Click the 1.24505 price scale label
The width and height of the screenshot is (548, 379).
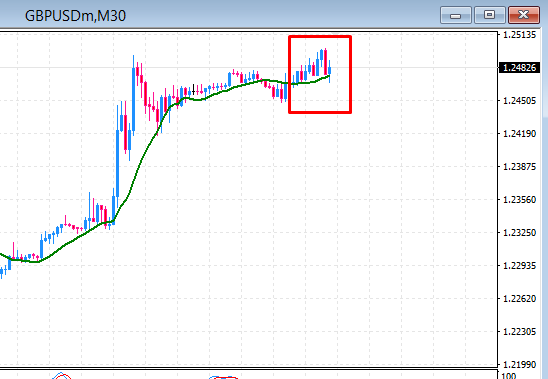pos(519,101)
